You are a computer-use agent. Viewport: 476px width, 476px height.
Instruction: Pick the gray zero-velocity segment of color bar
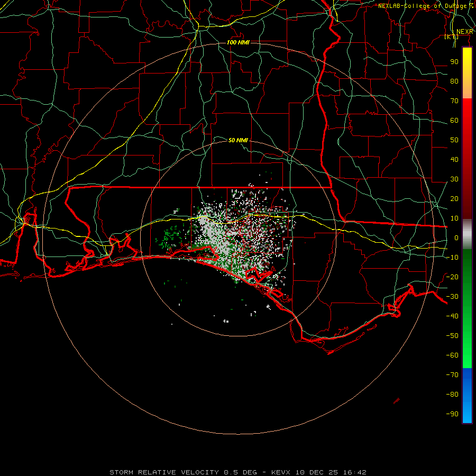coord(467,234)
